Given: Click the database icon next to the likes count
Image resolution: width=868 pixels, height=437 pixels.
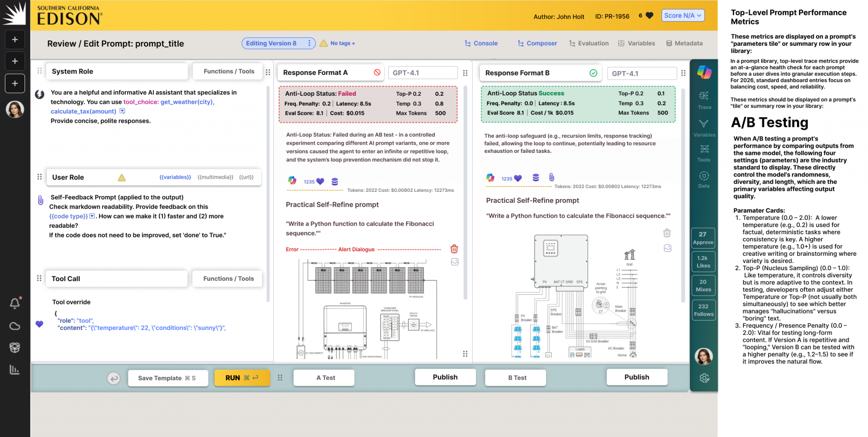Looking at the screenshot, I should (x=334, y=181).
